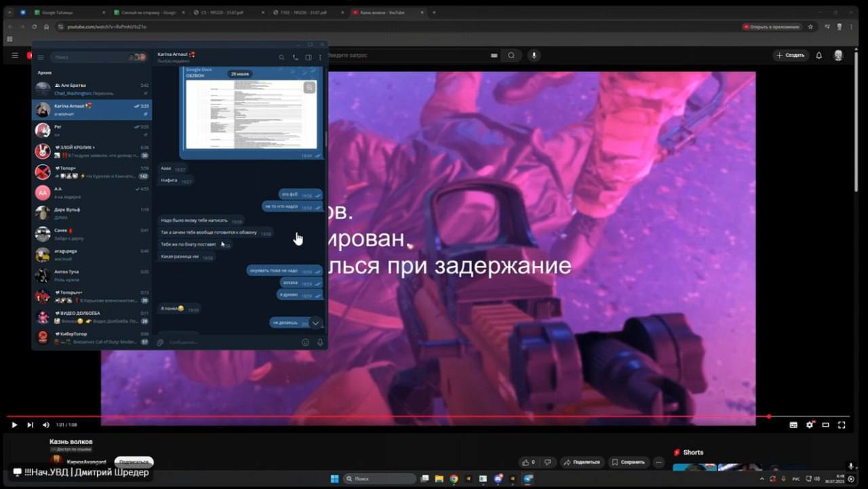Open YouTube player settings gear
This screenshot has height=489, width=868.
click(x=810, y=425)
